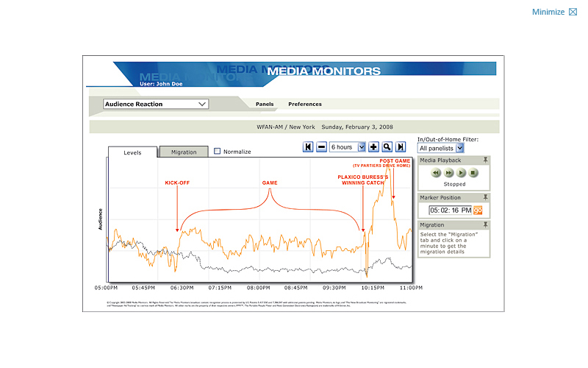Click the magnifier search icon
Image resolution: width=588 pixels, height=368 pixels.
pos(387,146)
